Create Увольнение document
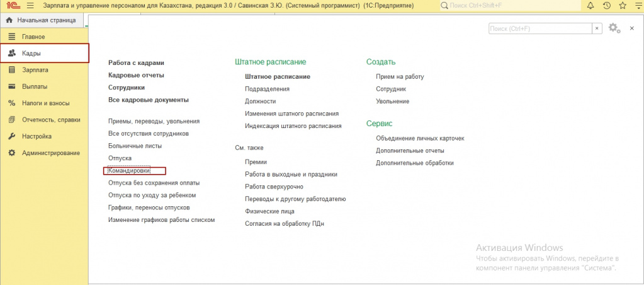Image resolution: width=644 pixels, height=285 pixels. [392, 101]
